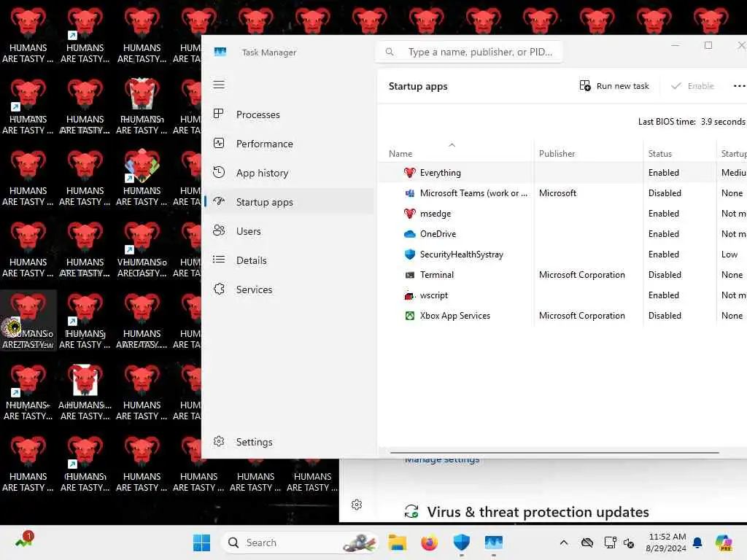Viewport: 747px width, 560px height.
Task: Open File Explorer from the taskbar
Action: [398, 542]
